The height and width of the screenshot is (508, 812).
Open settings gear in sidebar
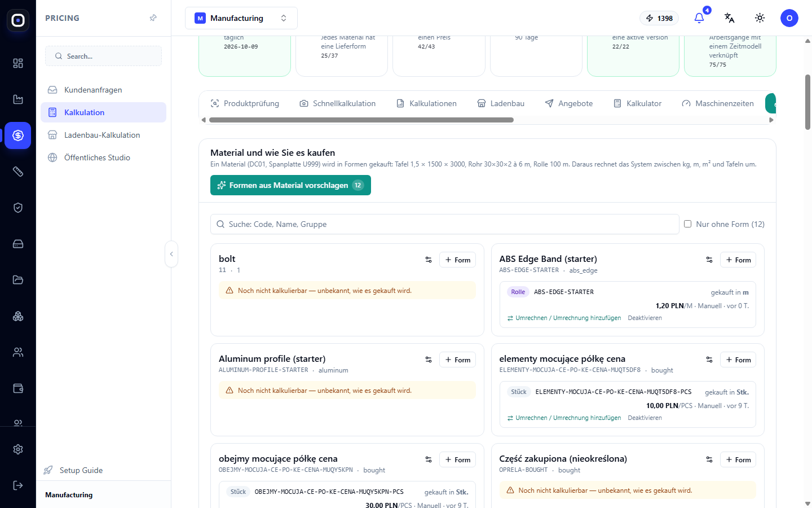click(x=18, y=449)
